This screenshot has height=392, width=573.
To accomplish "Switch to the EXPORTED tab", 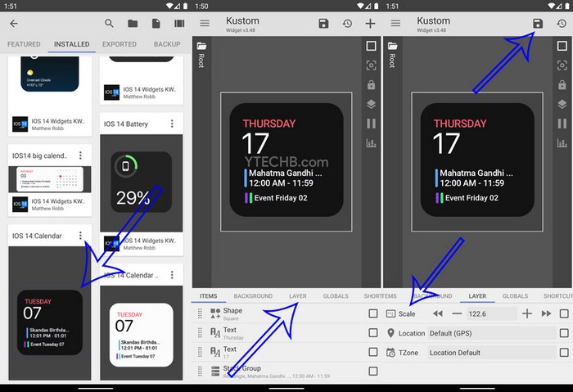I will 120,44.
